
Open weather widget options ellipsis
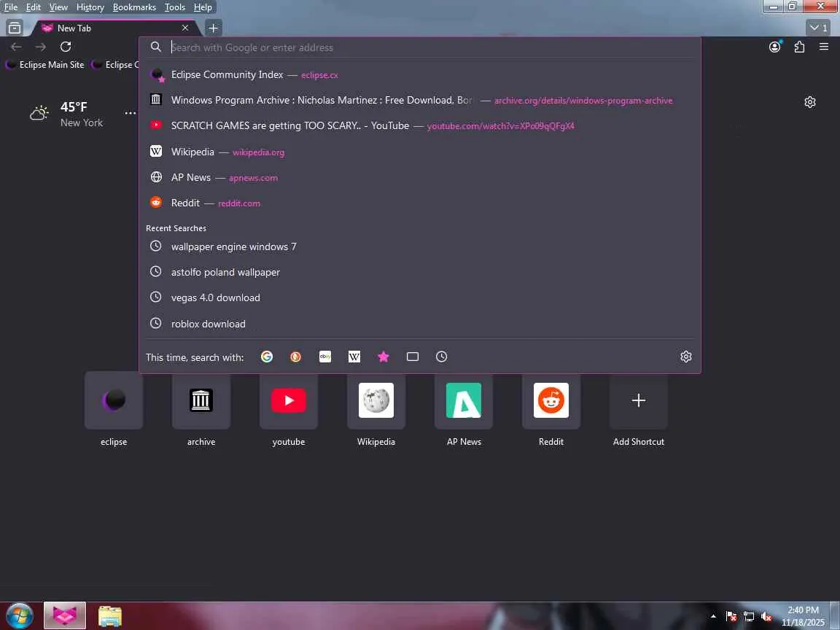131,113
